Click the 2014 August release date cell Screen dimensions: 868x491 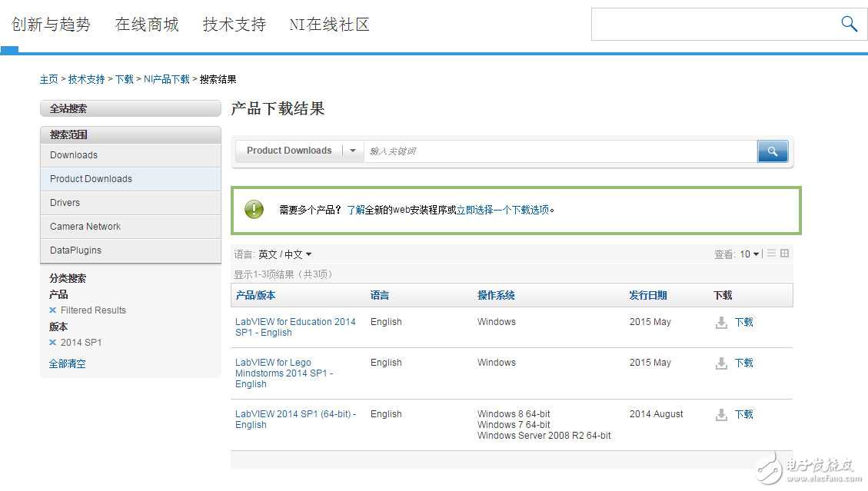tap(656, 414)
